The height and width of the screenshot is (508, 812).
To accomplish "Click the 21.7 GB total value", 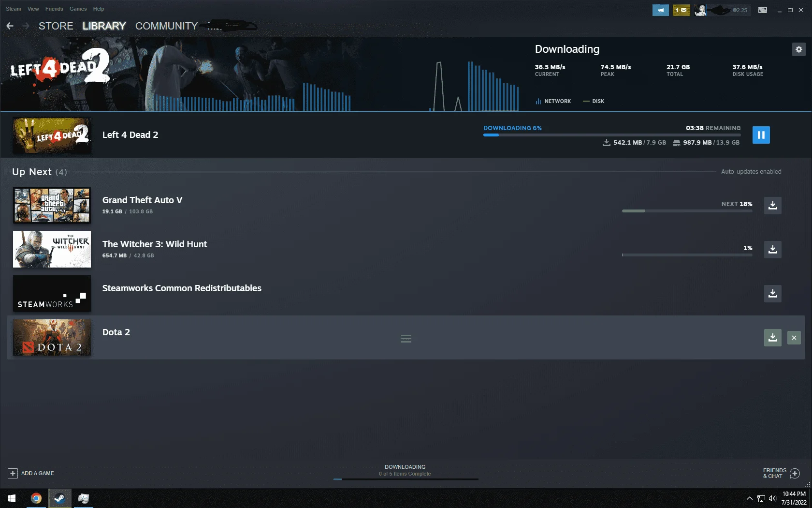I will click(x=678, y=67).
